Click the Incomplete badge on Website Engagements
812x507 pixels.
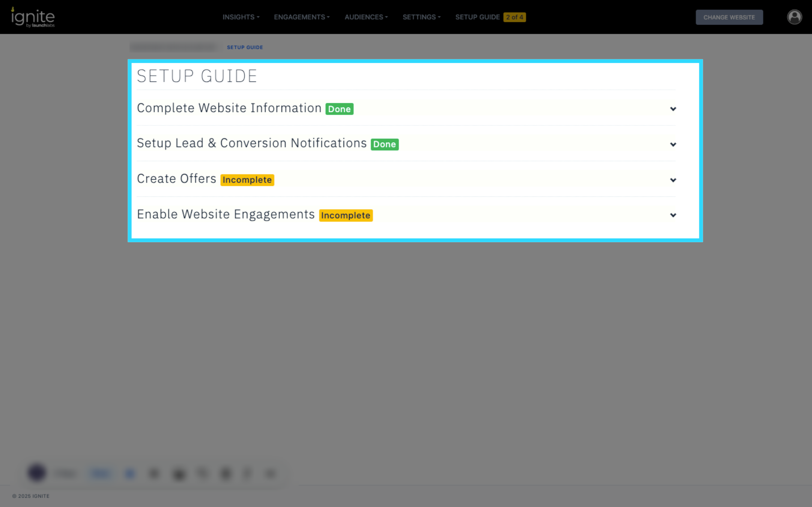click(x=345, y=215)
